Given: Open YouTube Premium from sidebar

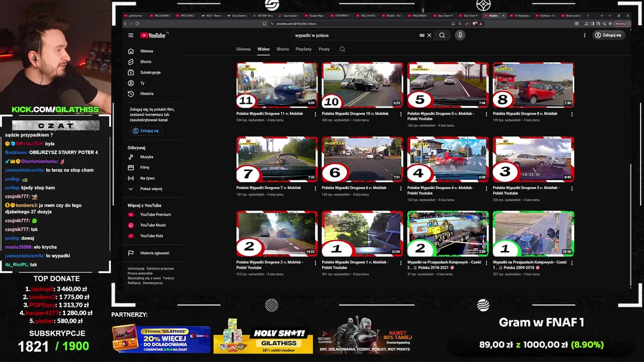Looking at the screenshot, I should pyautogui.click(x=155, y=214).
